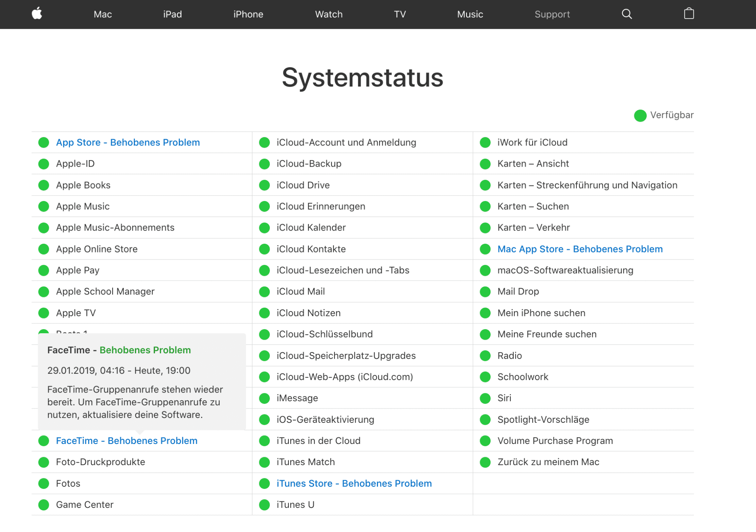Click the green dot beside Radio
This screenshot has width=756, height=532.
[x=485, y=356]
